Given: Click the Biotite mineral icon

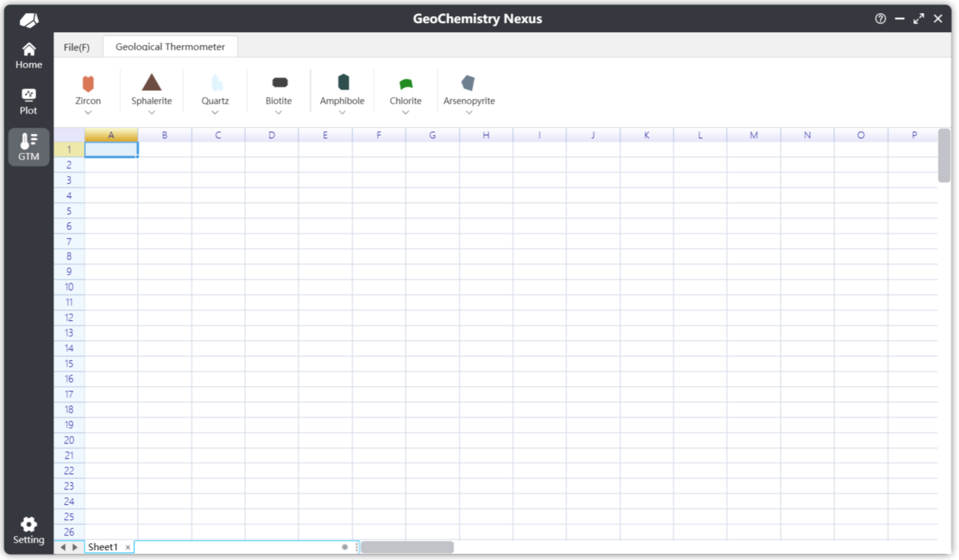Looking at the screenshot, I should [x=279, y=83].
